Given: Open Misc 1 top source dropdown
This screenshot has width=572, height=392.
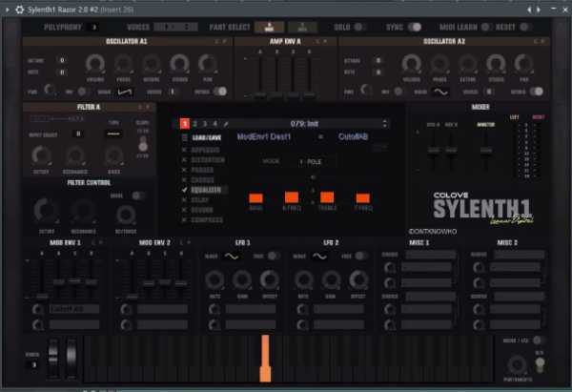Looking at the screenshot, I should [431, 255].
